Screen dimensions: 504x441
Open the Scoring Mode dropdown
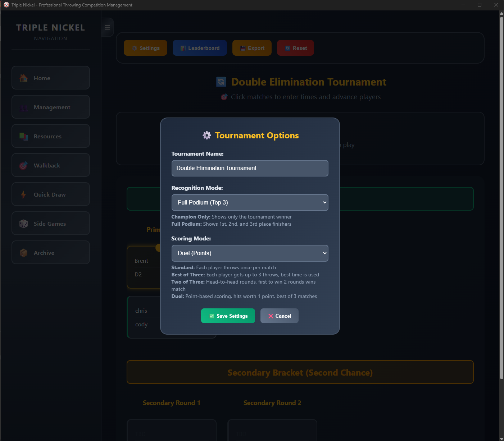pos(250,253)
